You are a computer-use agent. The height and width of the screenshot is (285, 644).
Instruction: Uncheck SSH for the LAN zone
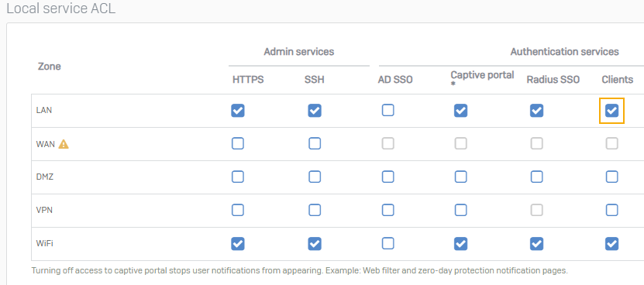click(x=315, y=111)
